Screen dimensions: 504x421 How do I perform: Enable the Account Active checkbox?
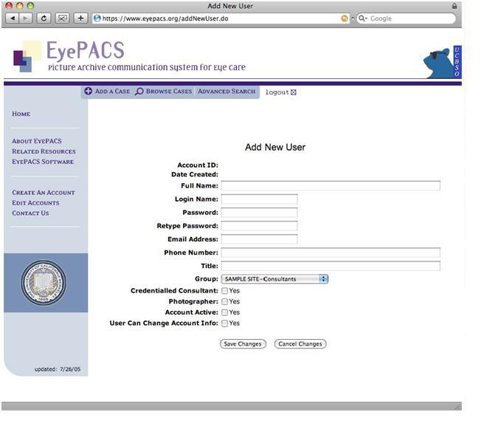(224, 312)
